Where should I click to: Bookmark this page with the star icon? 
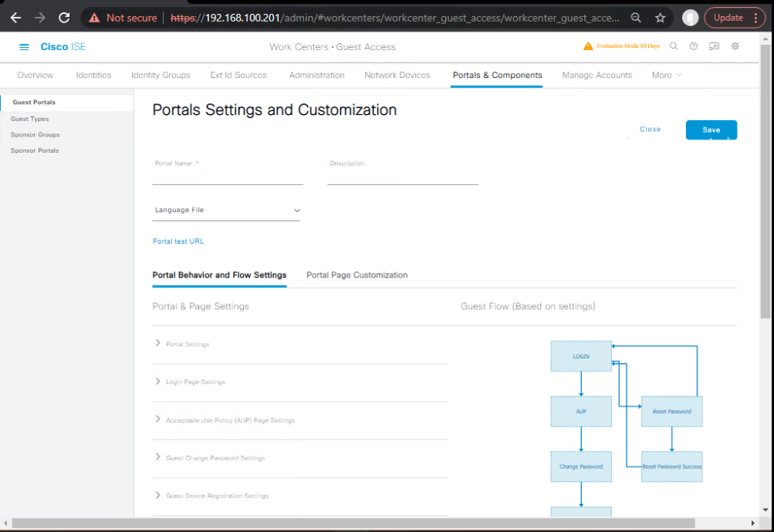[x=660, y=18]
